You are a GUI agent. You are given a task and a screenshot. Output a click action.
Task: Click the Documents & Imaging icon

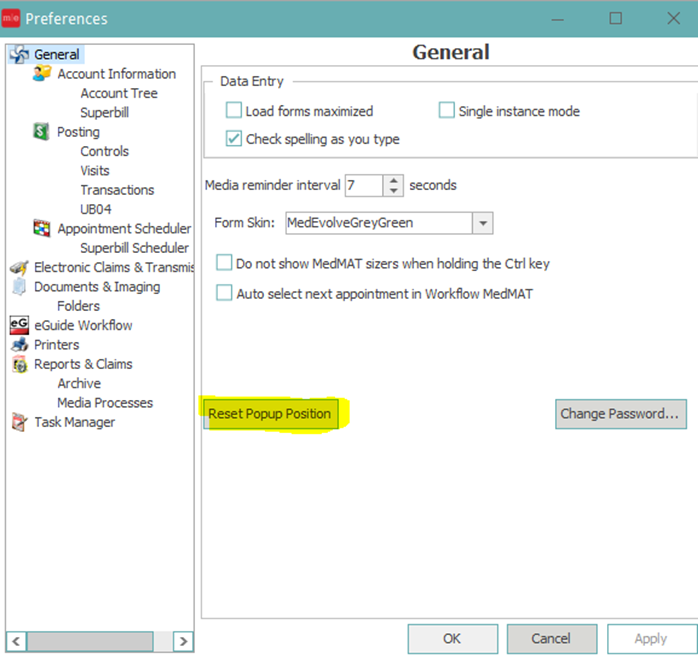click(x=18, y=287)
